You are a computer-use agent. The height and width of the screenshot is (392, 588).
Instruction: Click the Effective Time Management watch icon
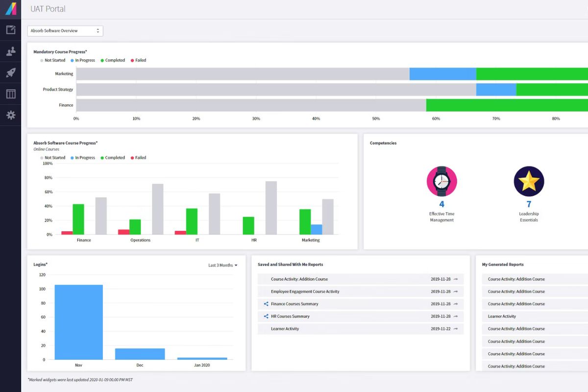point(441,181)
